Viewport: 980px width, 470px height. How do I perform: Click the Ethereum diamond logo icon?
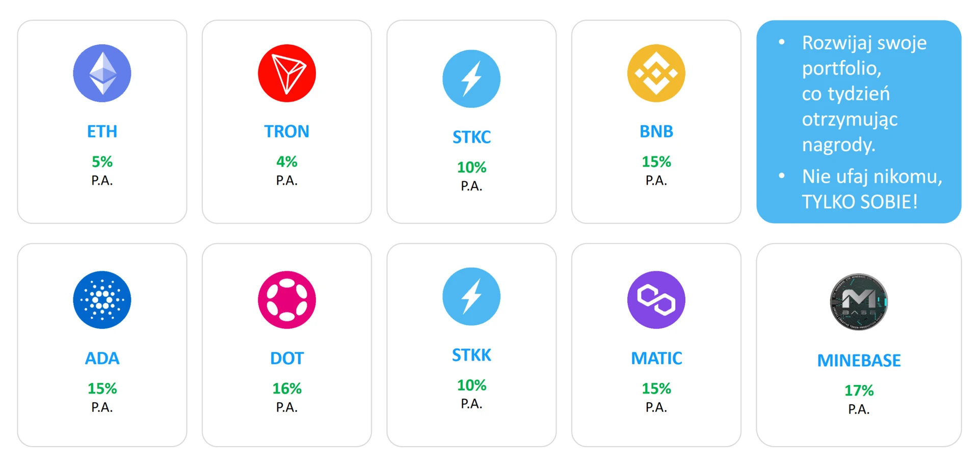pyautogui.click(x=102, y=73)
